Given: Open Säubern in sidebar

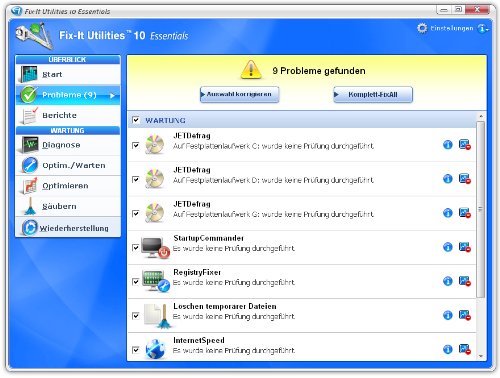Looking at the screenshot, I should coord(68,206).
